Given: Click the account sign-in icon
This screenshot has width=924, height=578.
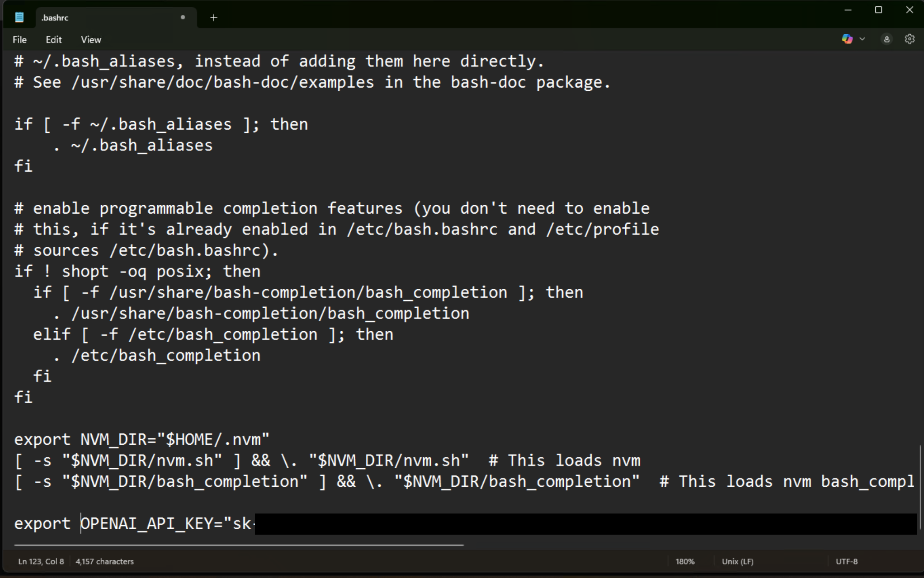Looking at the screenshot, I should (886, 39).
